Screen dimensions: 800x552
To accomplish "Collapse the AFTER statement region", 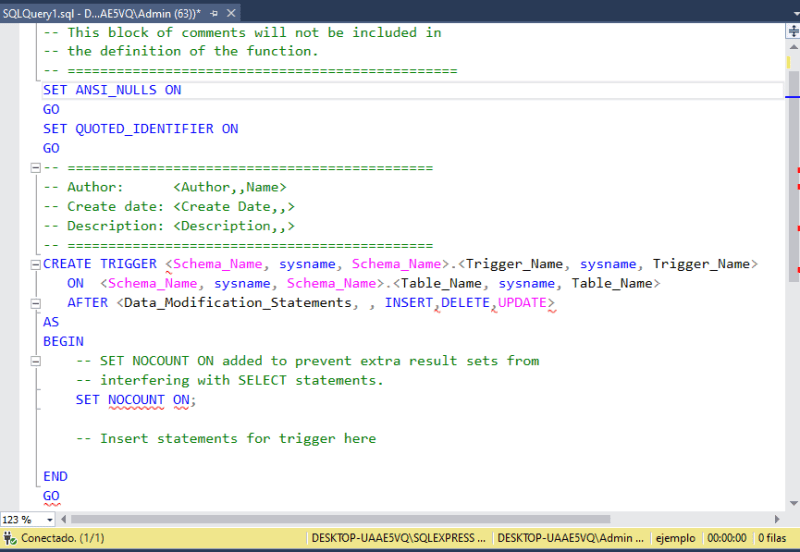I will click(x=35, y=303).
